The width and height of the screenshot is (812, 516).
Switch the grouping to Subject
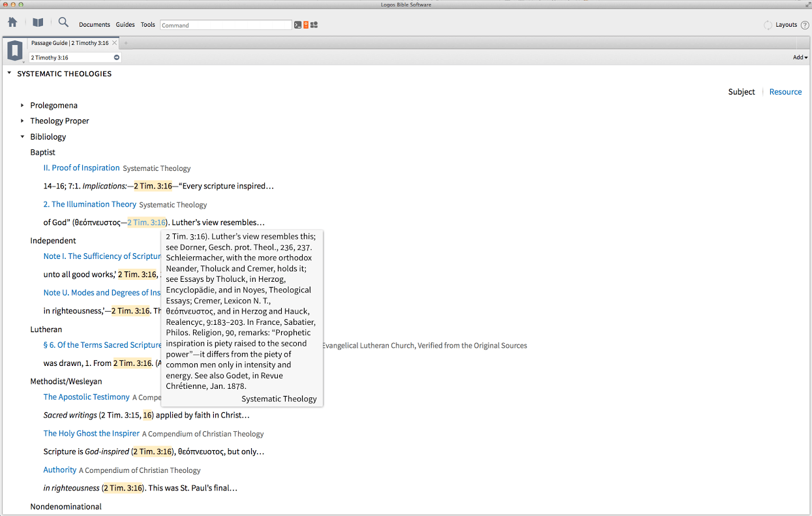click(741, 92)
